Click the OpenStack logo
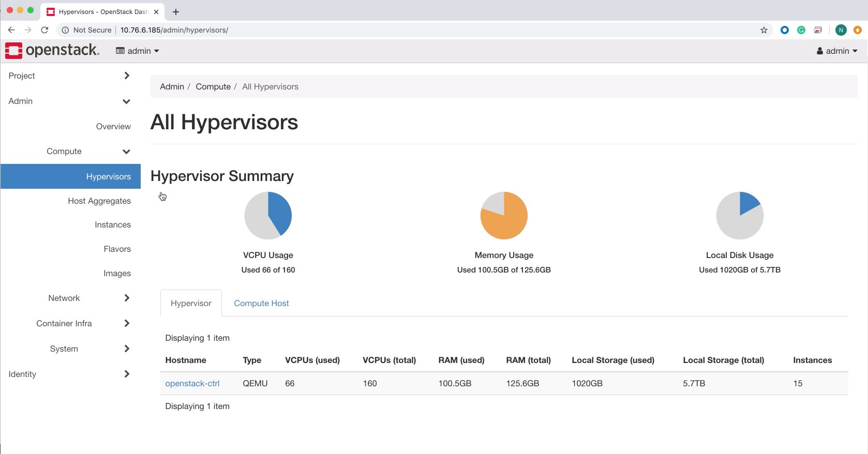This screenshot has width=868, height=454. point(52,50)
